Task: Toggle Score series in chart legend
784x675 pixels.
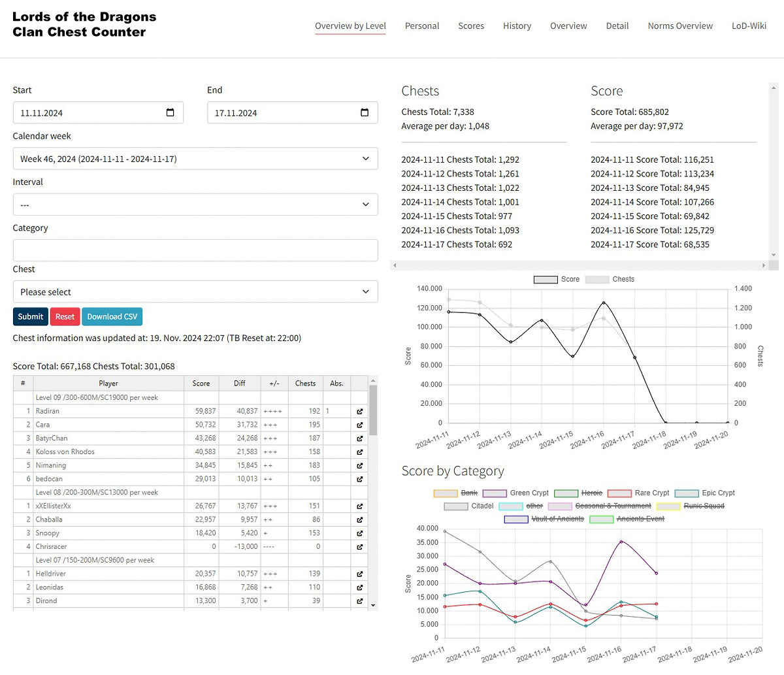Action: 557,279
